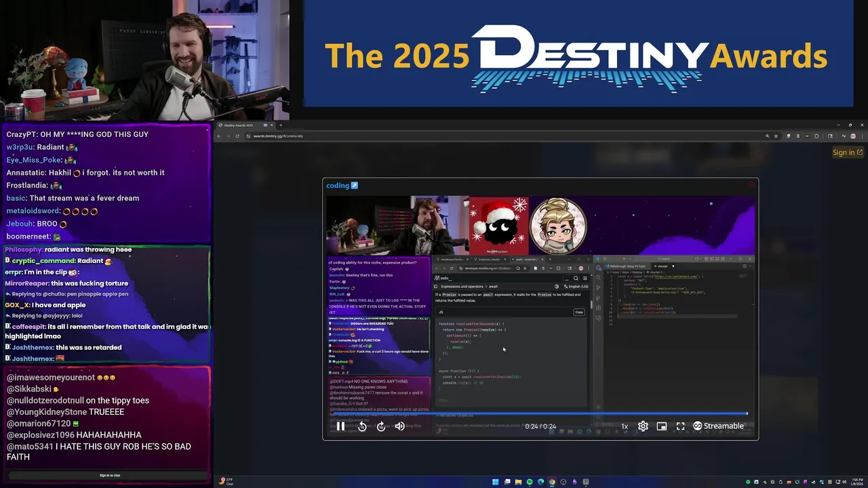Click chat username CrazyPT

(21, 134)
